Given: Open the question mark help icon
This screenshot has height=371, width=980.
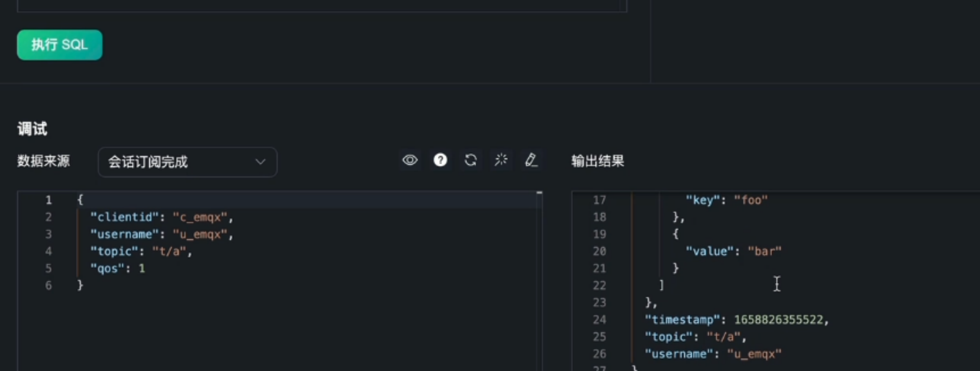Looking at the screenshot, I should click(440, 160).
